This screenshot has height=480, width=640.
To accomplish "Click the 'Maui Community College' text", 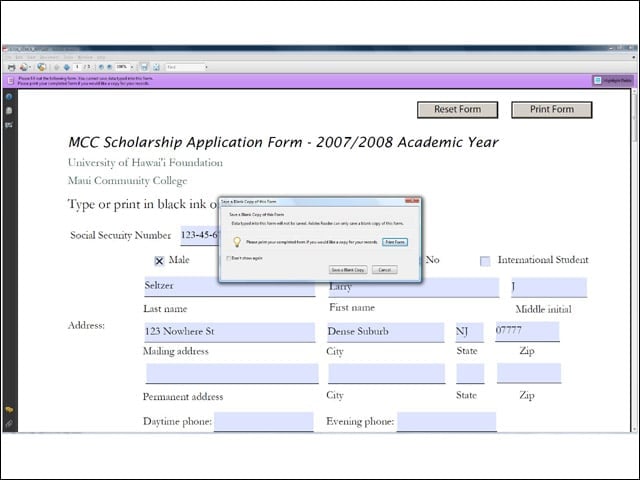I will click(127, 181).
